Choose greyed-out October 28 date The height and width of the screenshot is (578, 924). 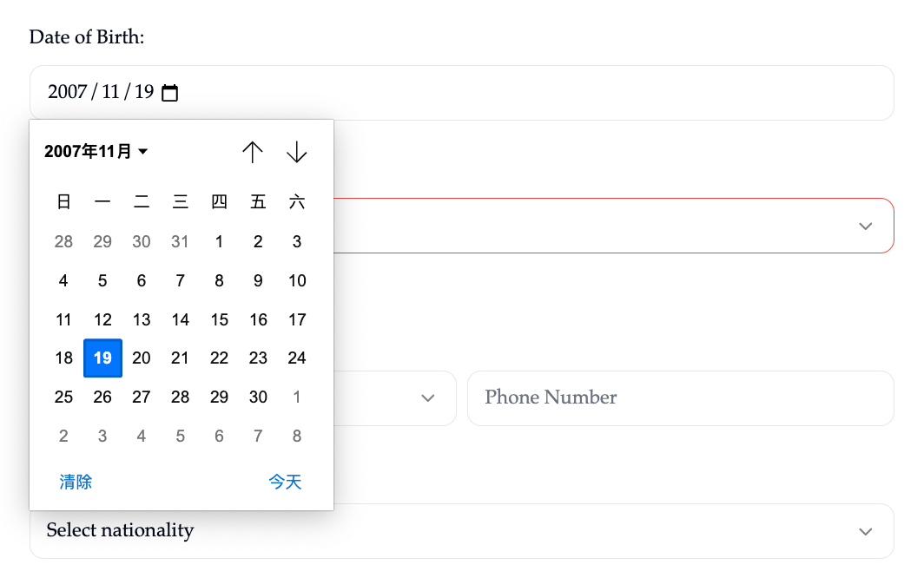click(63, 241)
